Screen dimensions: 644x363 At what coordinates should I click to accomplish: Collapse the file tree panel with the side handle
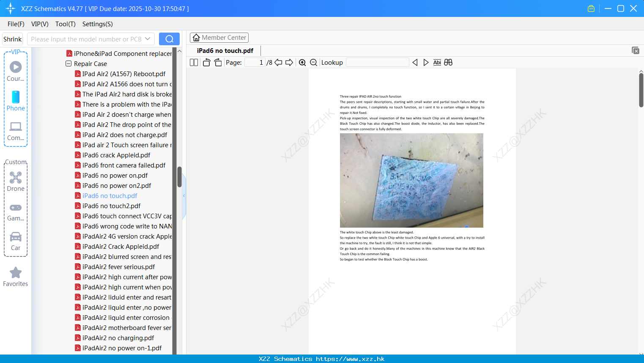coord(184,196)
